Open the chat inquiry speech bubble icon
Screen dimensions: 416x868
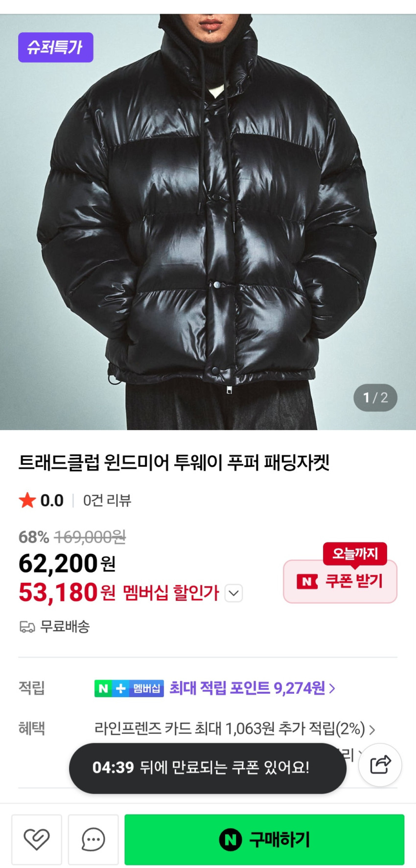(93, 840)
